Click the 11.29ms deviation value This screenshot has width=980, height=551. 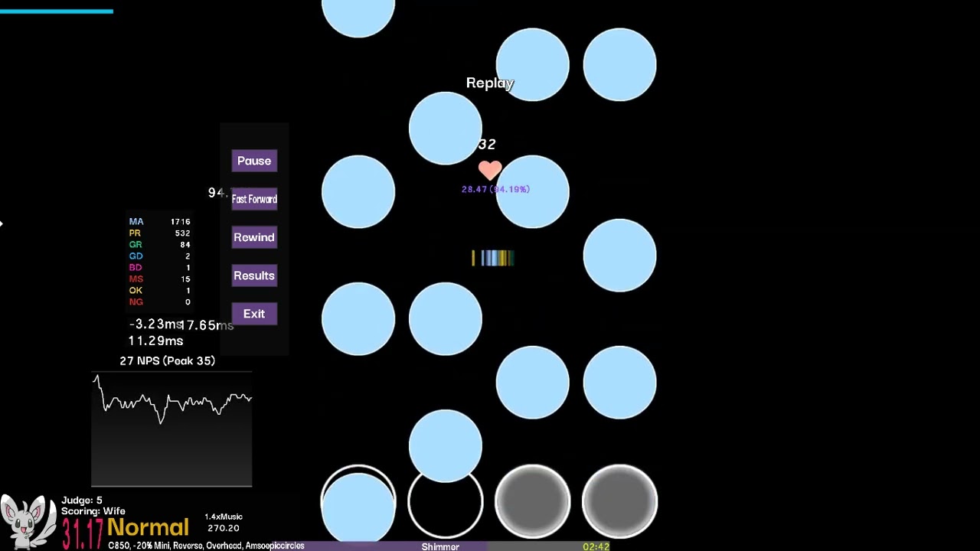tap(155, 341)
